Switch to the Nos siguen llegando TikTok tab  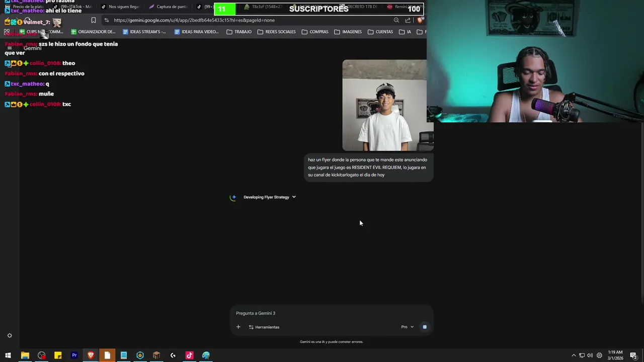pos(121,7)
